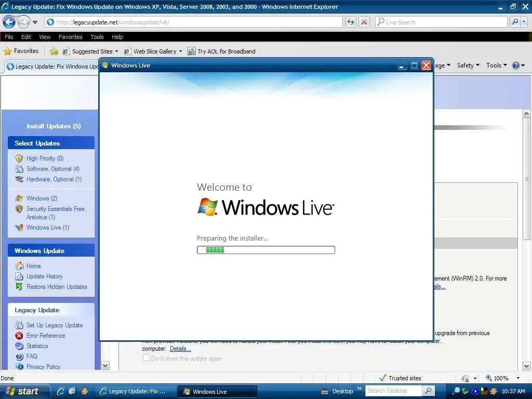Switch to Windows Live taskbar button
The width and height of the screenshot is (532, 399).
pos(217,392)
